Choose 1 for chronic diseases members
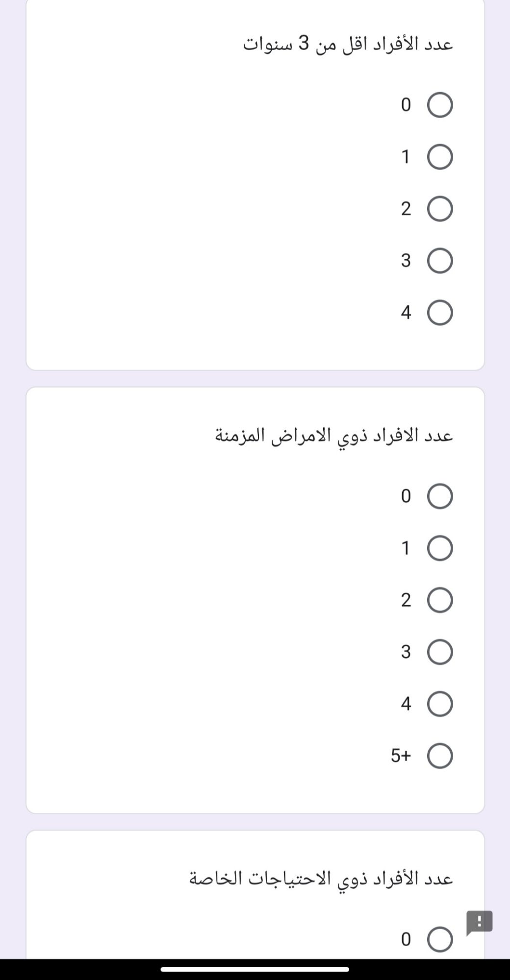Image resolution: width=510 pixels, height=980 pixels. 440,548
